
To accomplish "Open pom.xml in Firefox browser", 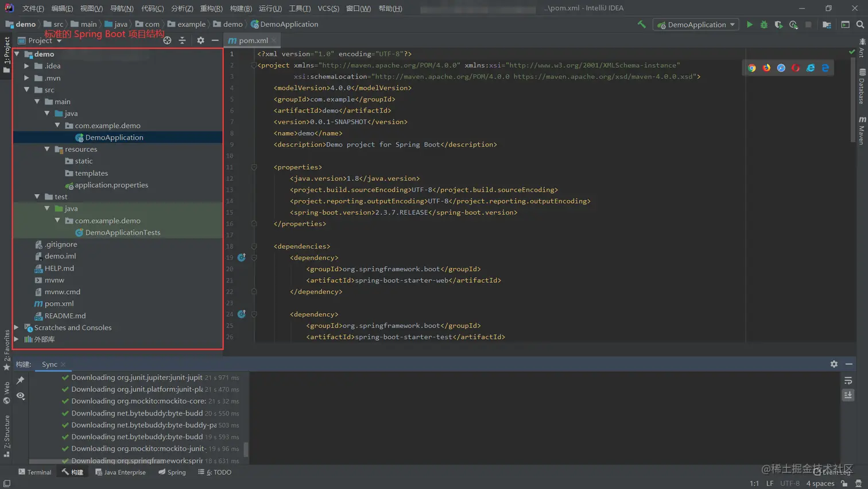I will 766,68.
